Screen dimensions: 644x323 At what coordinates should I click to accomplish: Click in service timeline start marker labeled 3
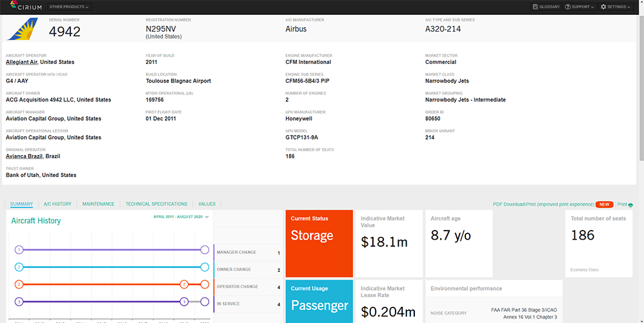coord(19,302)
